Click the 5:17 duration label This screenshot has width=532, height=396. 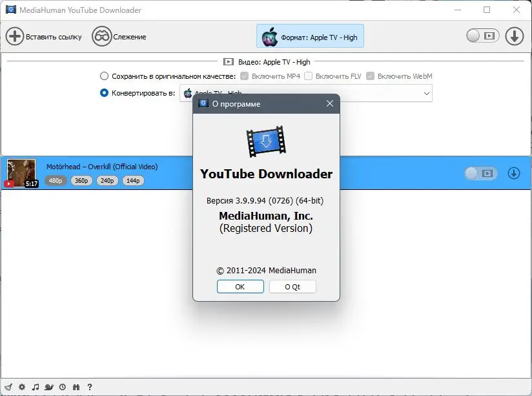32,183
